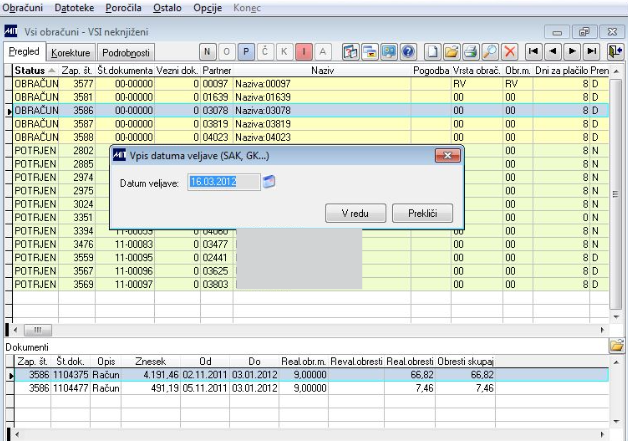Click the magnifying glass search icon
This screenshot has height=441, width=628.
[490, 52]
